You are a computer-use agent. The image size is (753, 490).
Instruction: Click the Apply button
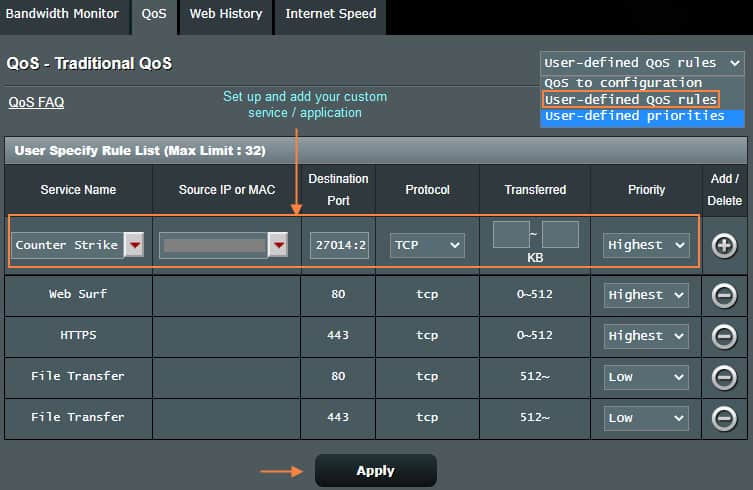[376, 470]
